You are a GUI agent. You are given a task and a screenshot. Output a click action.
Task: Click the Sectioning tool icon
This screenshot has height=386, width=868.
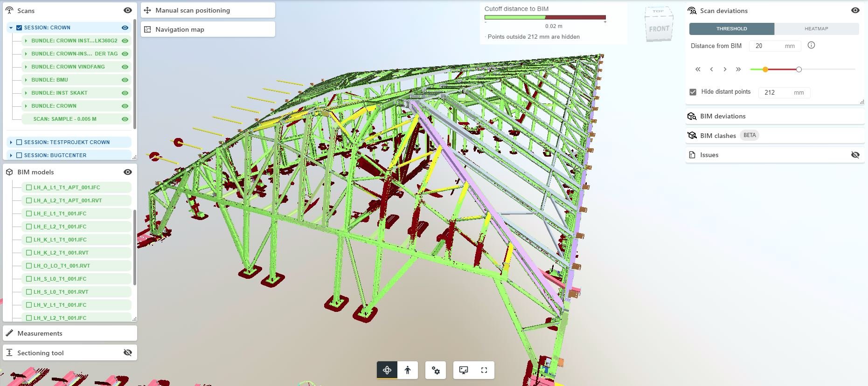9,353
